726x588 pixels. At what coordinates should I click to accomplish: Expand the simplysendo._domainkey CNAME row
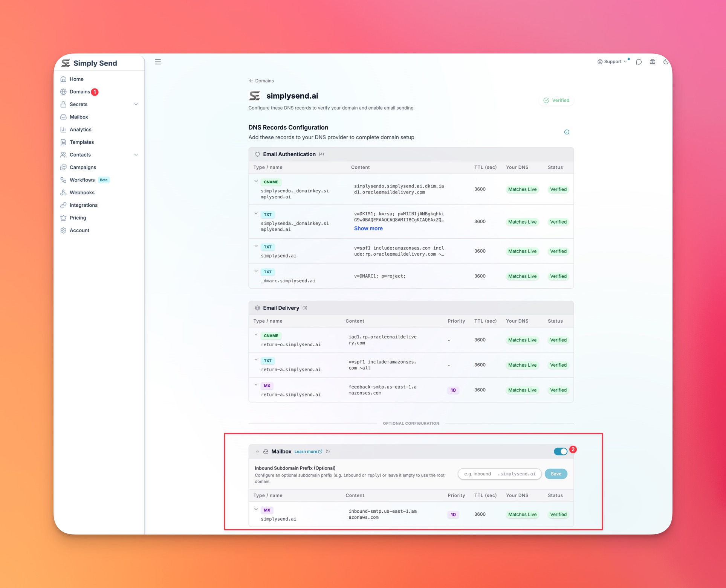[256, 181]
